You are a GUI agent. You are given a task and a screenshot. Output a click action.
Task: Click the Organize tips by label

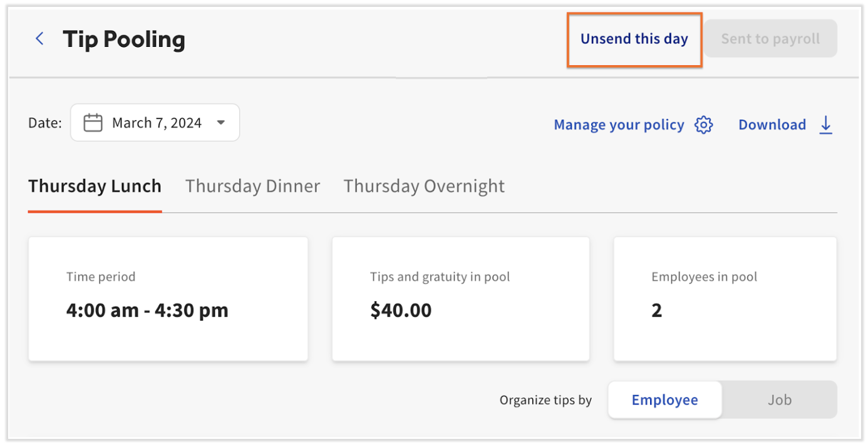click(x=545, y=400)
